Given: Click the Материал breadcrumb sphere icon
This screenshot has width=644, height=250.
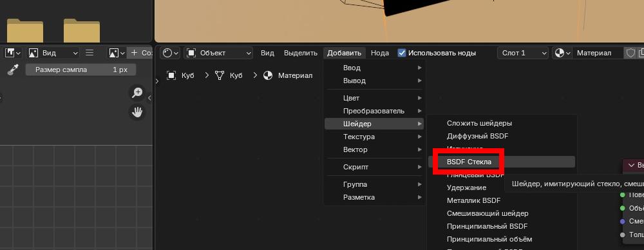Looking at the screenshot, I should (x=268, y=75).
